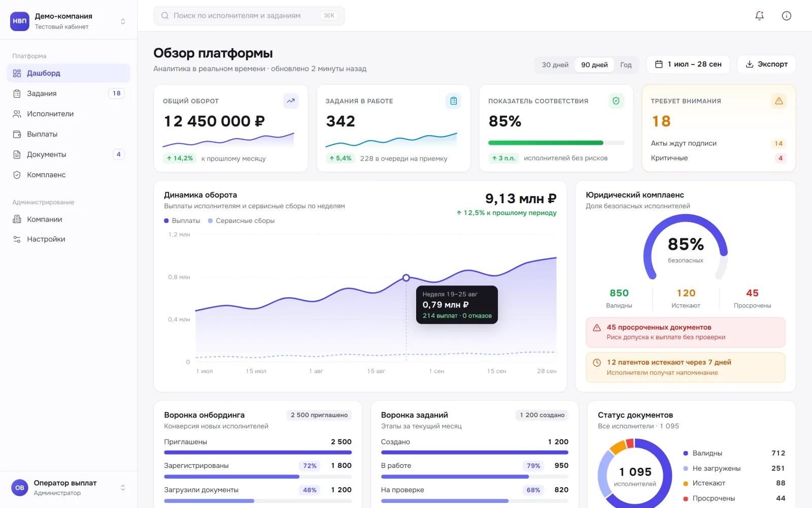Click the clipboard icon in Задания в работе card
The width and height of the screenshot is (812, 508).
453,101
